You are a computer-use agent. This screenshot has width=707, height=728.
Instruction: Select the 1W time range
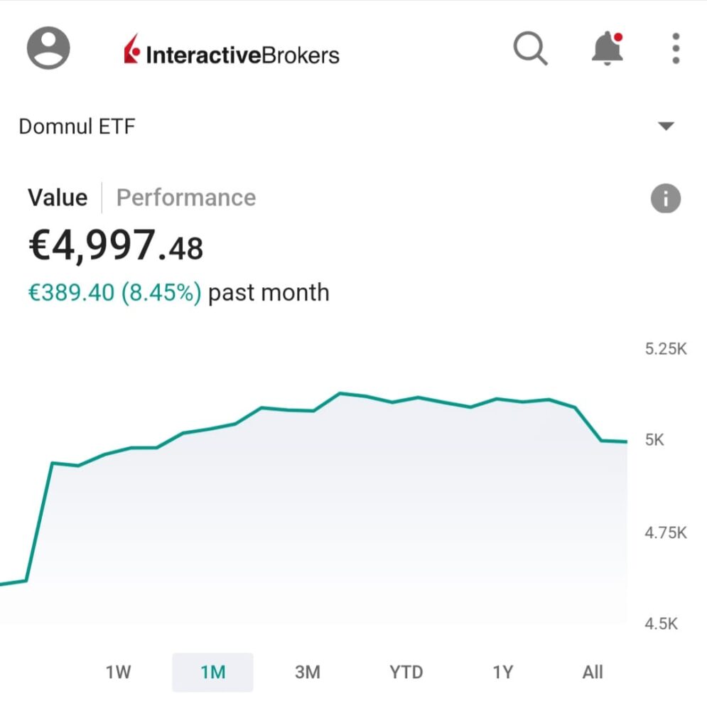coord(119,672)
